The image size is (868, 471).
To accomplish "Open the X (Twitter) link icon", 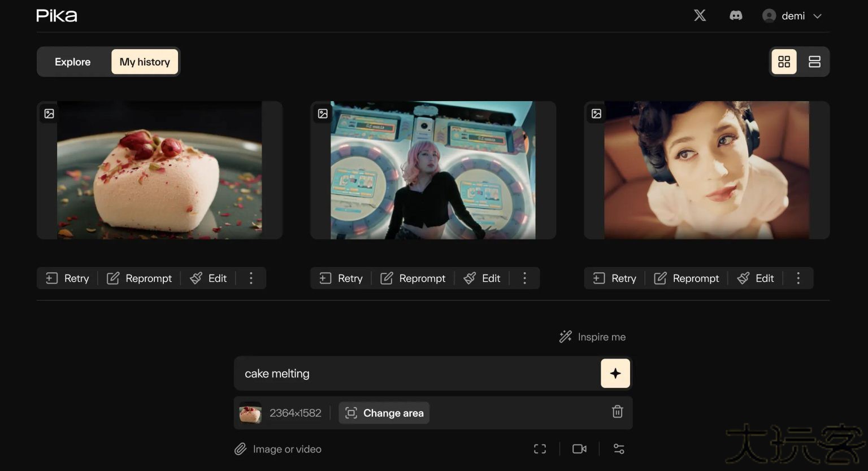I will tap(700, 16).
